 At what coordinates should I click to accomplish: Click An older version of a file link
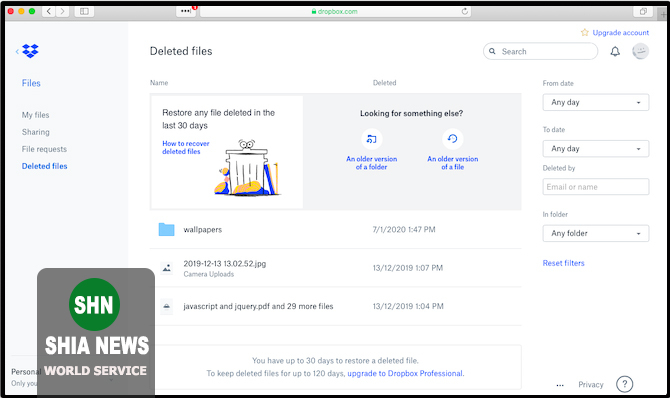click(x=453, y=163)
